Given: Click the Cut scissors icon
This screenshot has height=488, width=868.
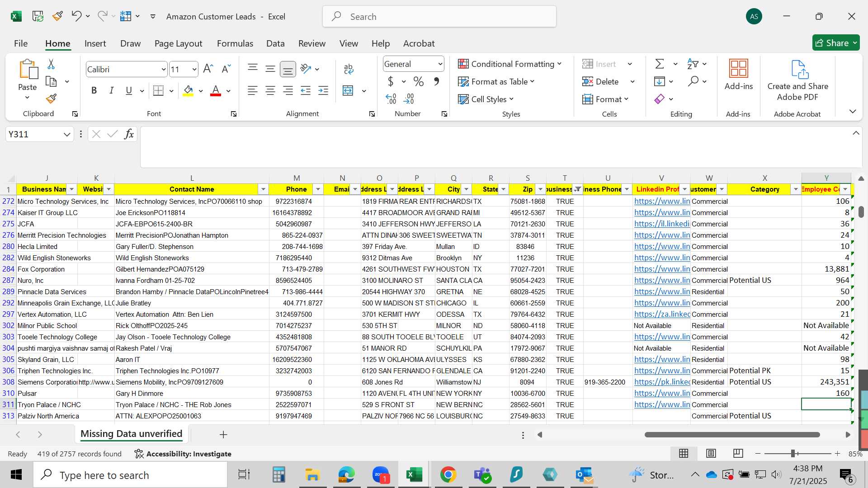Looking at the screenshot, I should point(51,64).
